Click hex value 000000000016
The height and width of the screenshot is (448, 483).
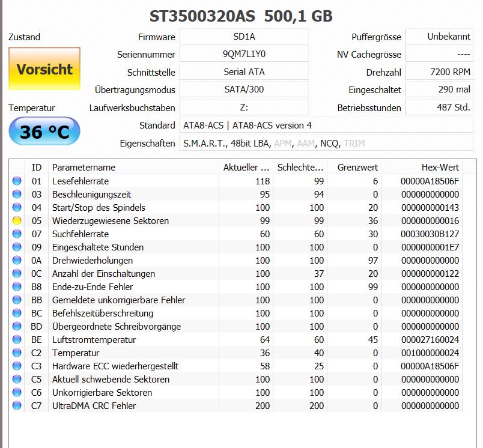[430, 221]
